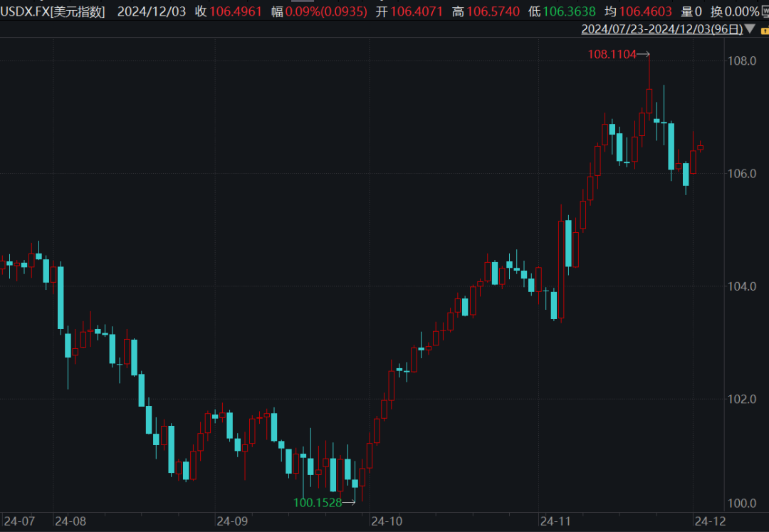
Task: Click the monitor W icon in header
Action: point(765,11)
